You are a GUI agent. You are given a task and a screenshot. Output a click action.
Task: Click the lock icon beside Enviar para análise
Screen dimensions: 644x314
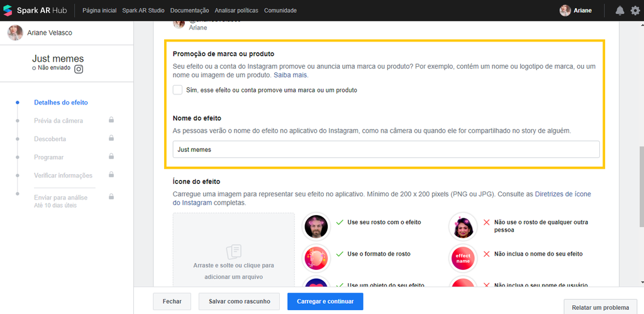click(111, 196)
